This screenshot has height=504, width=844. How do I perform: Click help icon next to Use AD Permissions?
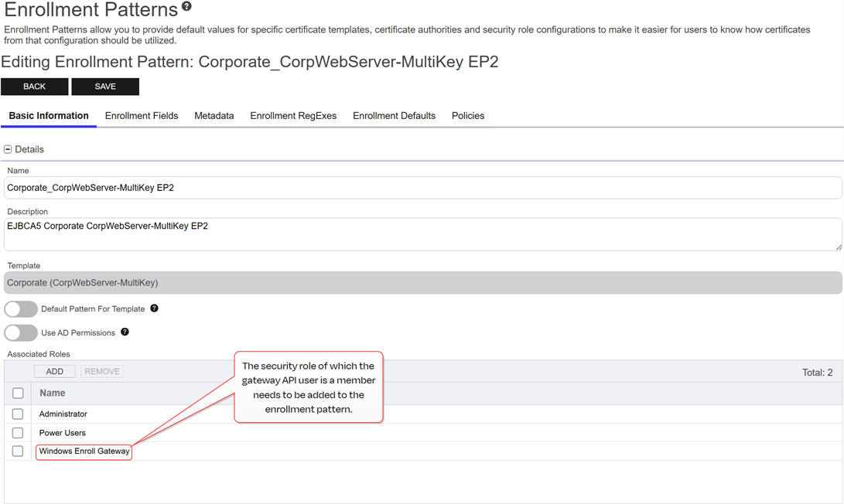point(125,332)
